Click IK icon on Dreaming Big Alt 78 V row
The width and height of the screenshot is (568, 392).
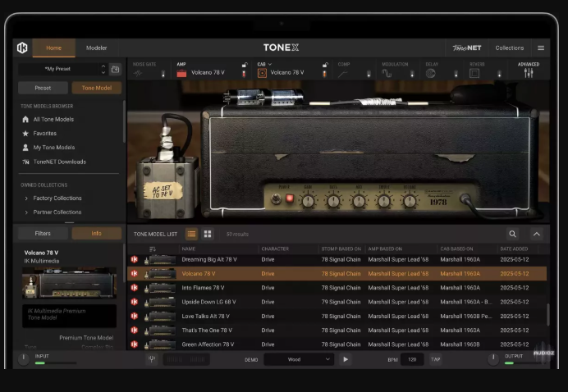[x=135, y=259]
